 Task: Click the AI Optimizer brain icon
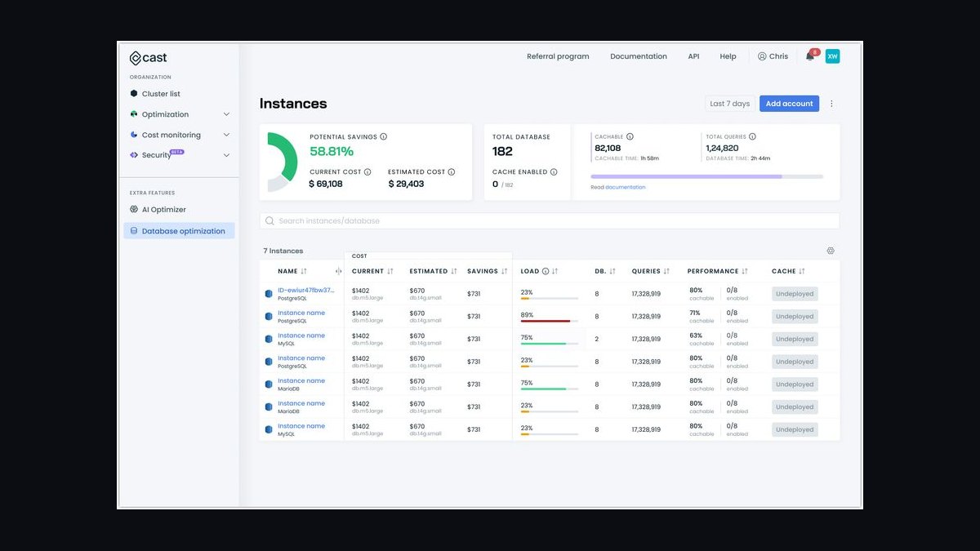coord(134,210)
